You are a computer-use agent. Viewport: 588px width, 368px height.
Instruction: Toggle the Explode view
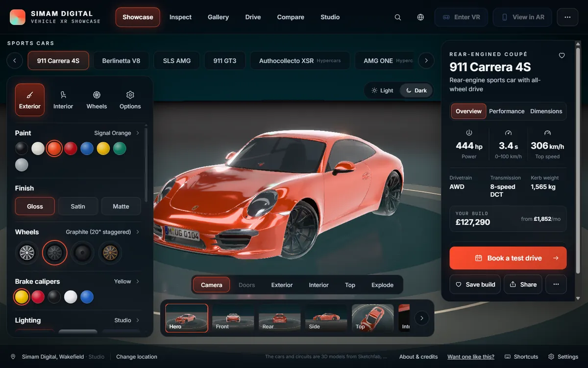pyautogui.click(x=382, y=285)
